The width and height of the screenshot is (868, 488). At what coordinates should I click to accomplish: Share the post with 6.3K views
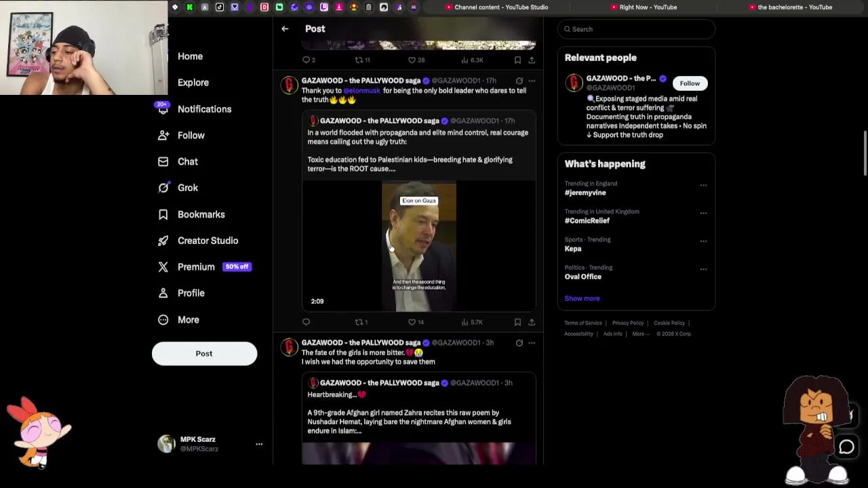tap(532, 60)
